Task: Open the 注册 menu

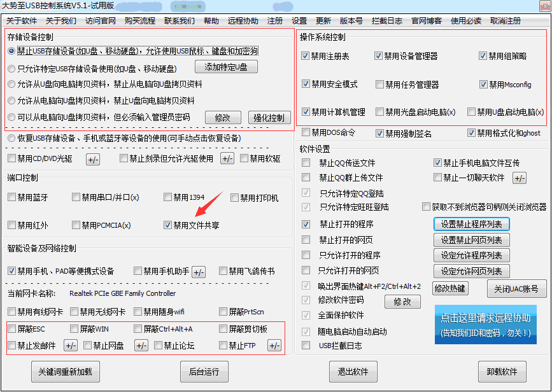Action: tap(274, 21)
